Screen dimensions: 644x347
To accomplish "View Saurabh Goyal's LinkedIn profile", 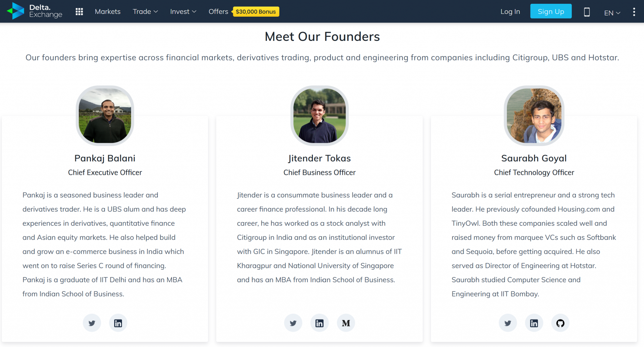I will pos(534,323).
